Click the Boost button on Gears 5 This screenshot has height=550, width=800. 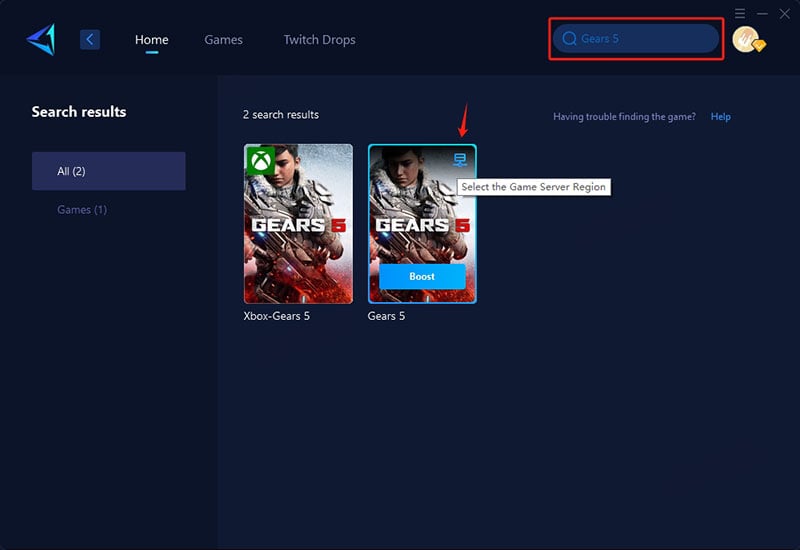(x=422, y=277)
